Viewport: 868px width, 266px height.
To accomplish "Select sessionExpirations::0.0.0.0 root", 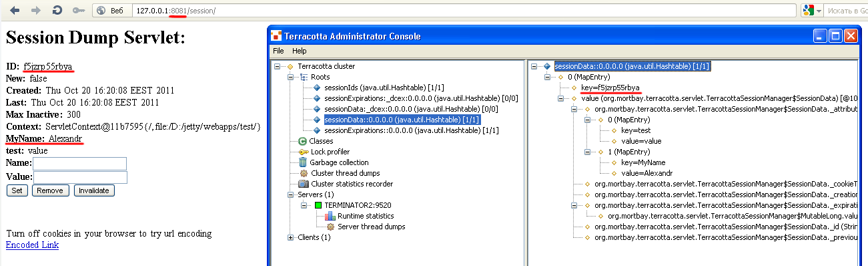I will (412, 130).
